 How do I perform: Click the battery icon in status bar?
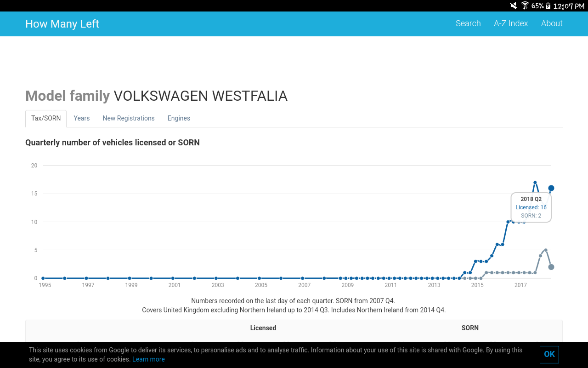click(x=548, y=6)
